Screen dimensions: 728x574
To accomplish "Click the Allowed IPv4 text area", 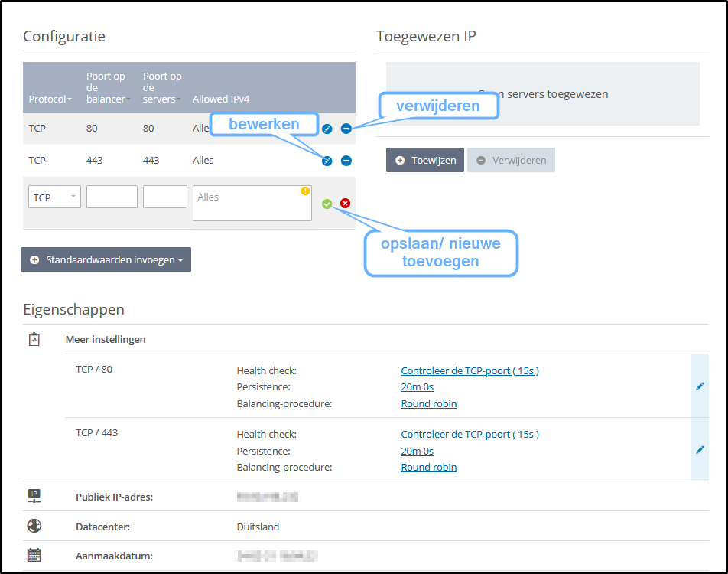I will 252,203.
